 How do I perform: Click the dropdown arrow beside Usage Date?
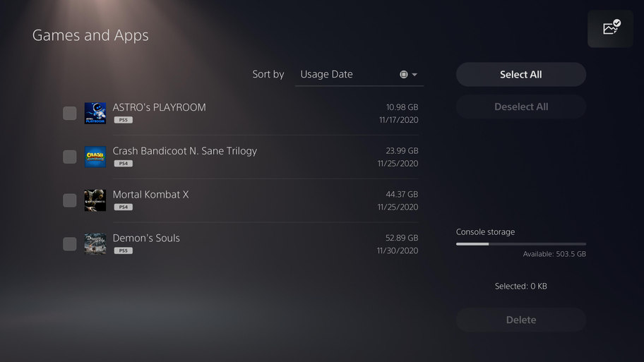point(415,75)
